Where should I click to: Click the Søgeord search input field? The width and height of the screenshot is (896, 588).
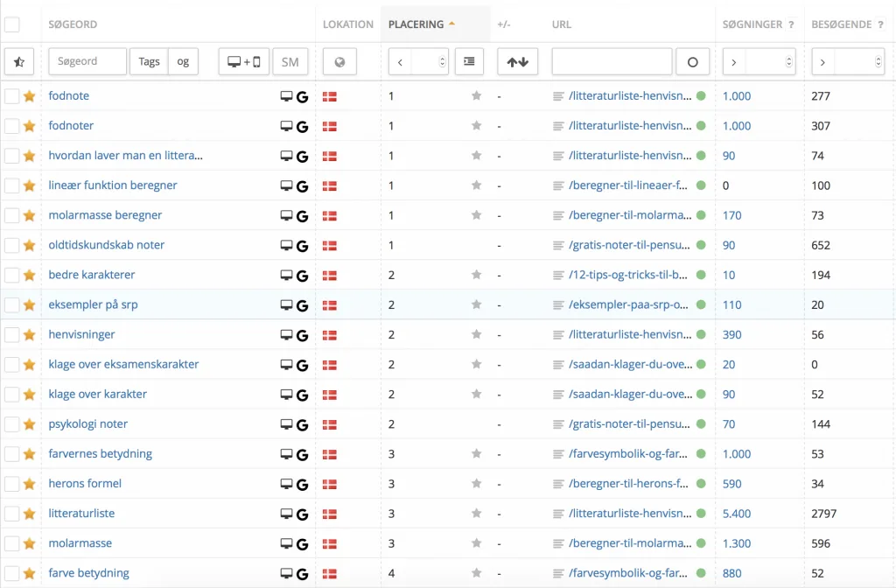[x=87, y=62]
